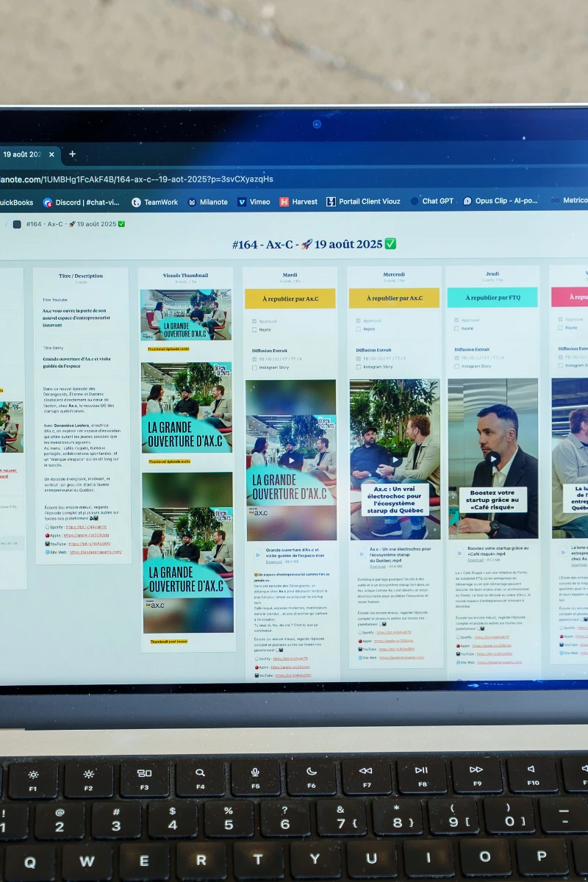The height and width of the screenshot is (882, 588).
Task: Toggle the 'Approuvé' checkbox in the Mercredi column
Action: 359,320
